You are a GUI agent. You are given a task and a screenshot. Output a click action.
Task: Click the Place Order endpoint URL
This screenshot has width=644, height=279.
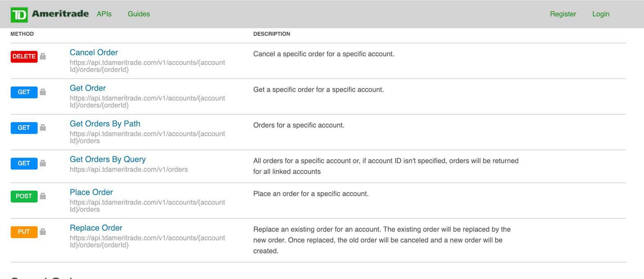click(x=148, y=206)
